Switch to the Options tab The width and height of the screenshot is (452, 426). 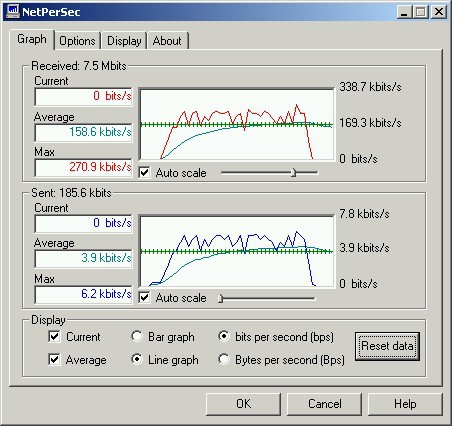[77, 41]
